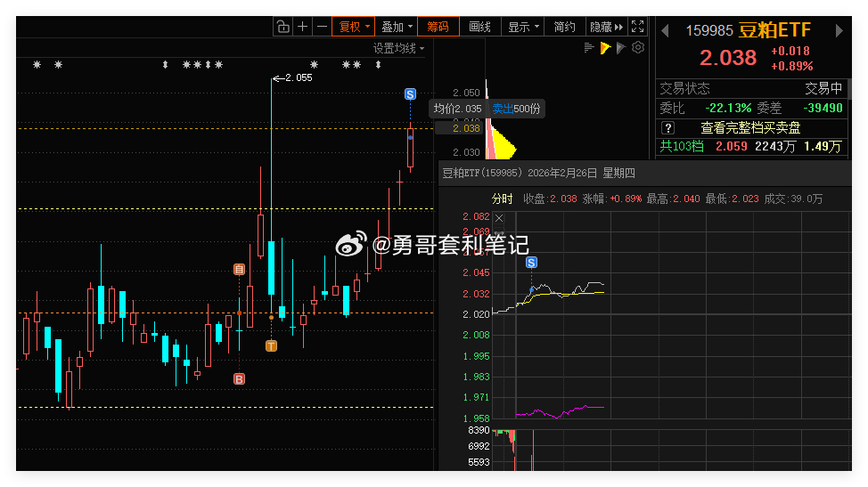Click the 豆粕ETF stock name
This screenshot has height=487, width=868.
tap(774, 30)
